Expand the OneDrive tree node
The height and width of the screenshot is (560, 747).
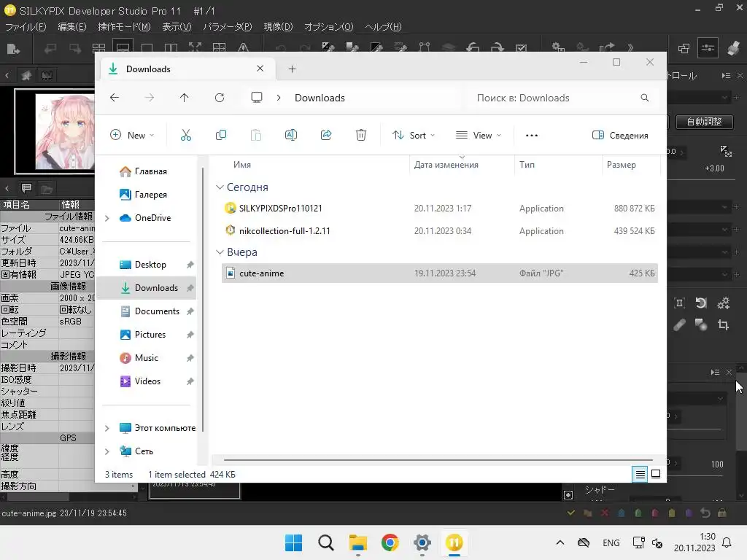[107, 218]
